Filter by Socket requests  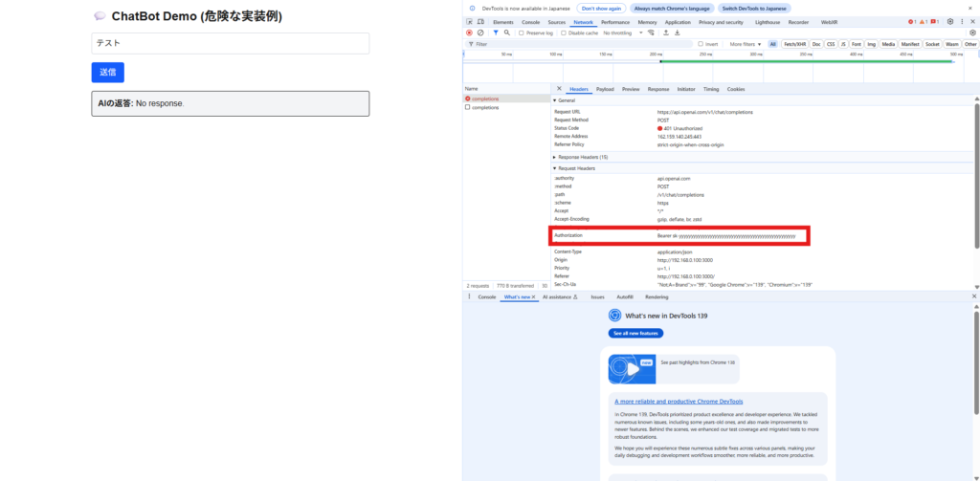(932, 44)
